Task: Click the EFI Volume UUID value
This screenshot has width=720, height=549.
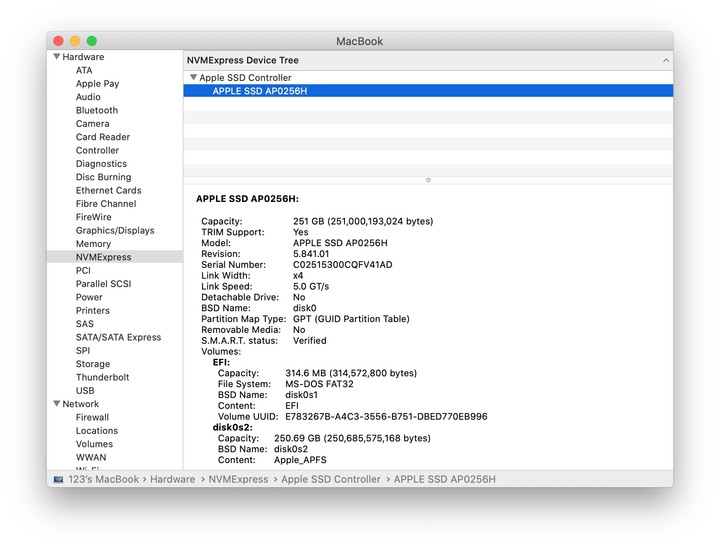Action: click(x=386, y=417)
